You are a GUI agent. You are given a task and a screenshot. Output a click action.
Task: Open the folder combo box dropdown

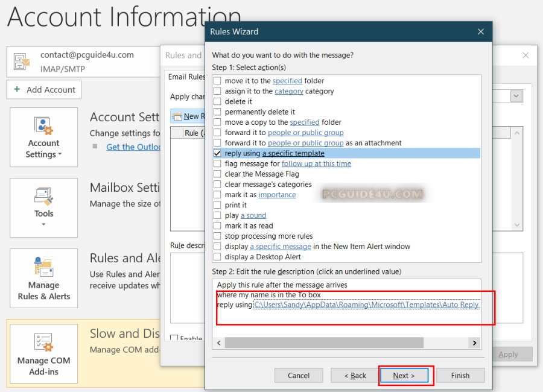(516, 96)
